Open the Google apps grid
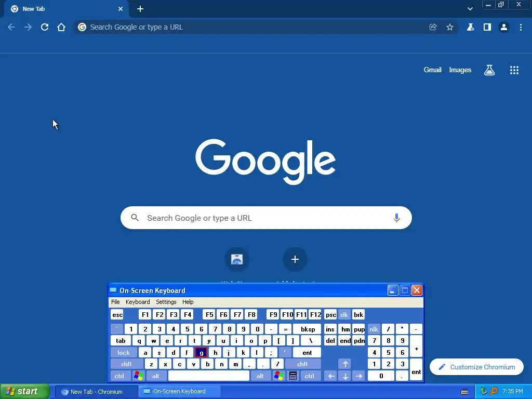Image resolution: width=532 pixels, height=399 pixels. (514, 70)
